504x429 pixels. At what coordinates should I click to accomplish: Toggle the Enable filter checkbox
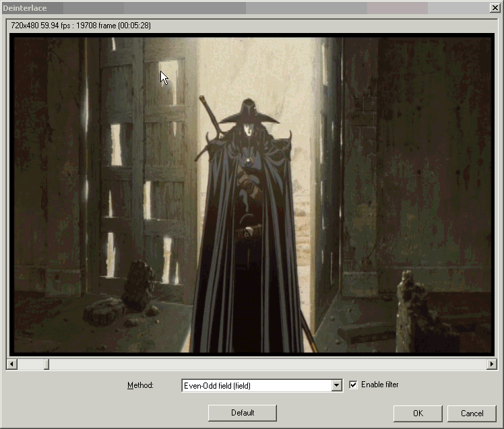[x=353, y=385]
